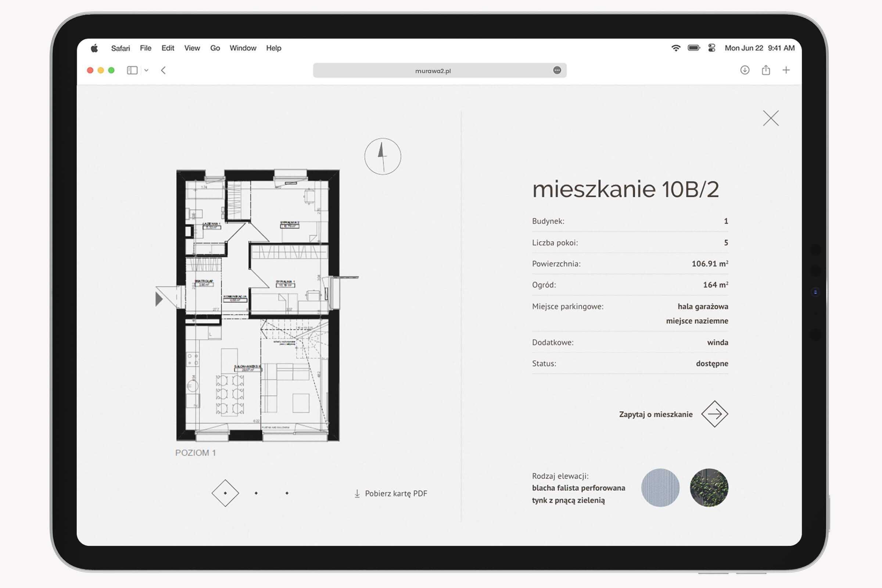
Task: Click the Share icon in toolbar
Action: pos(766,70)
